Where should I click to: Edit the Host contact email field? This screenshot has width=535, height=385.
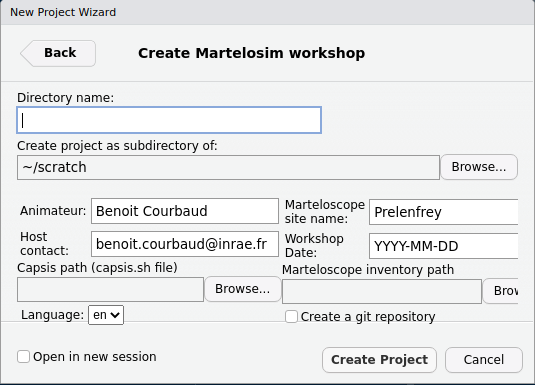185,244
